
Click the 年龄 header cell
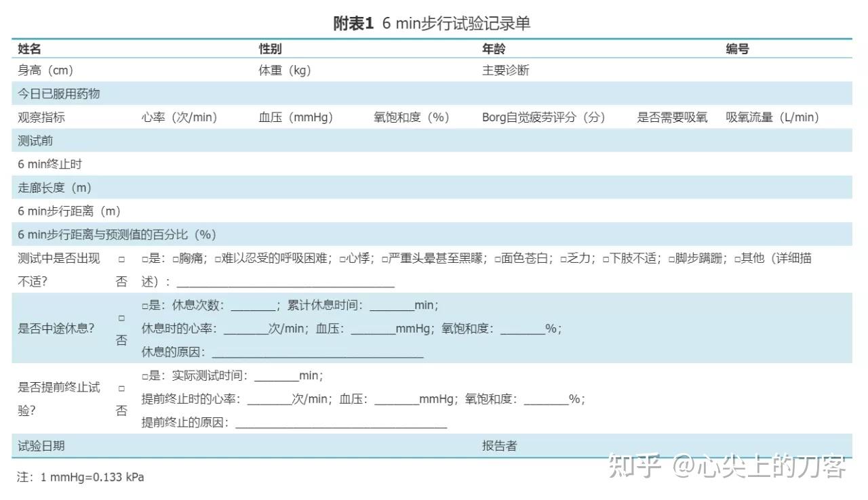tap(494, 49)
